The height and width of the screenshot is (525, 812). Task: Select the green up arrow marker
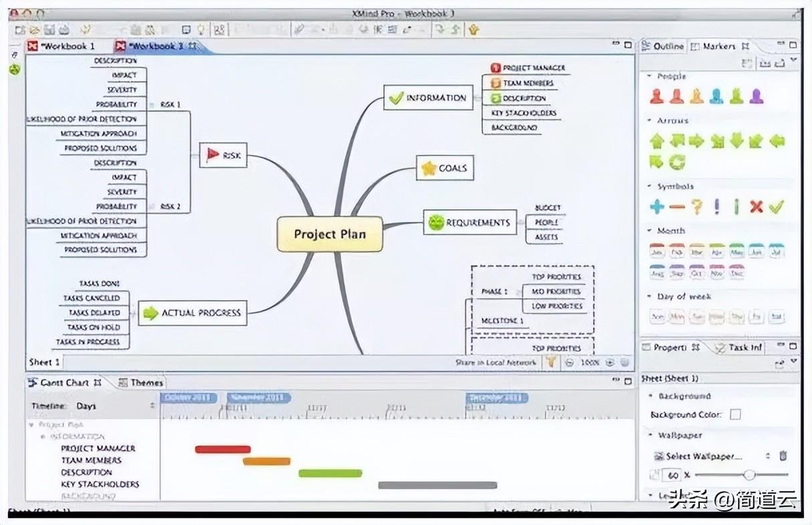[x=657, y=141]
